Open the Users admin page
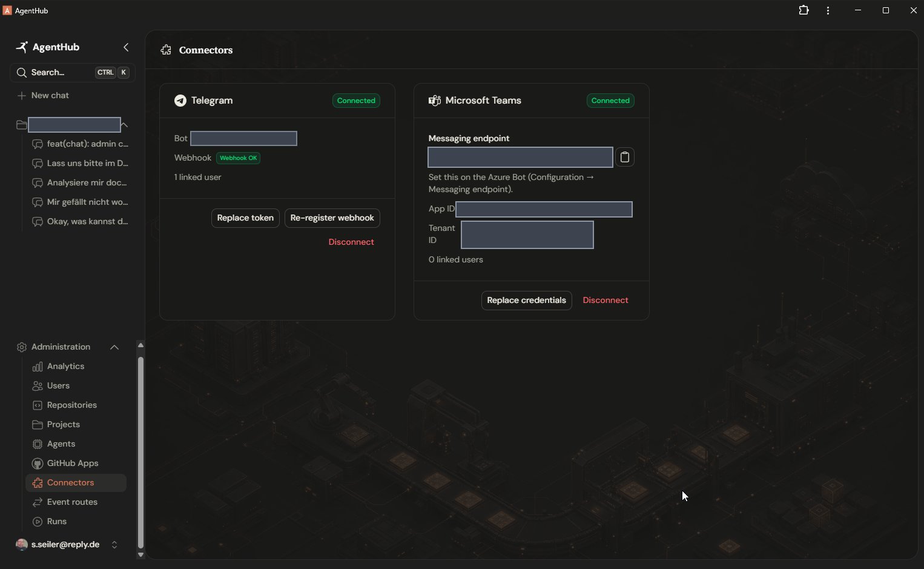924x569 pixels. click(76, 386)
